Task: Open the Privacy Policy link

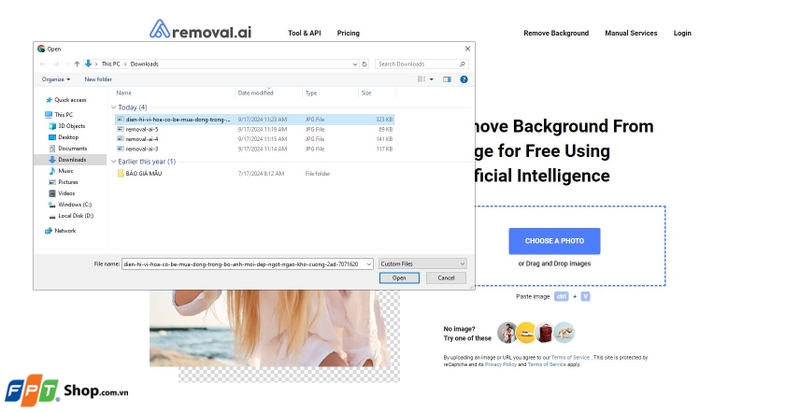Action: click(x=501, y=365)
